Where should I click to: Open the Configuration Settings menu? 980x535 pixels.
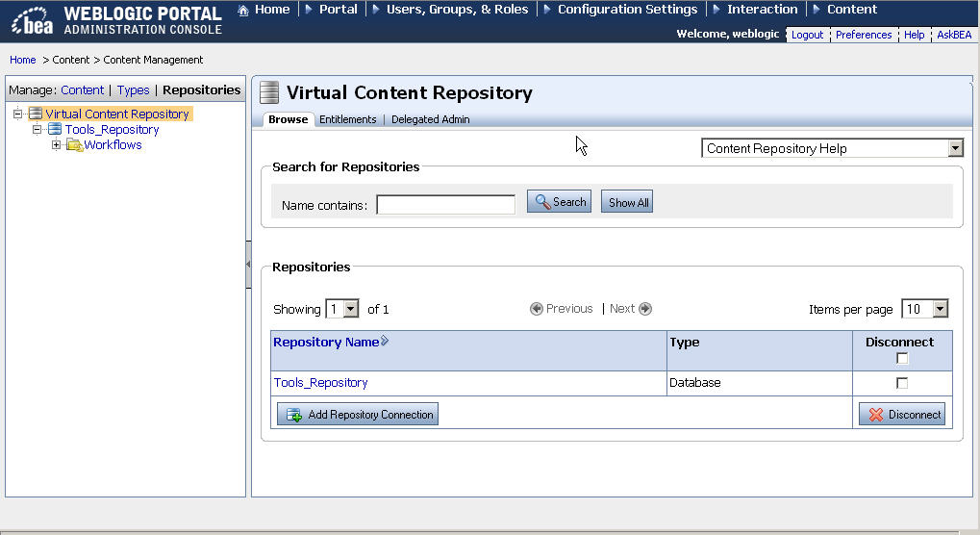pyautogui.click(x=627, y=10)
